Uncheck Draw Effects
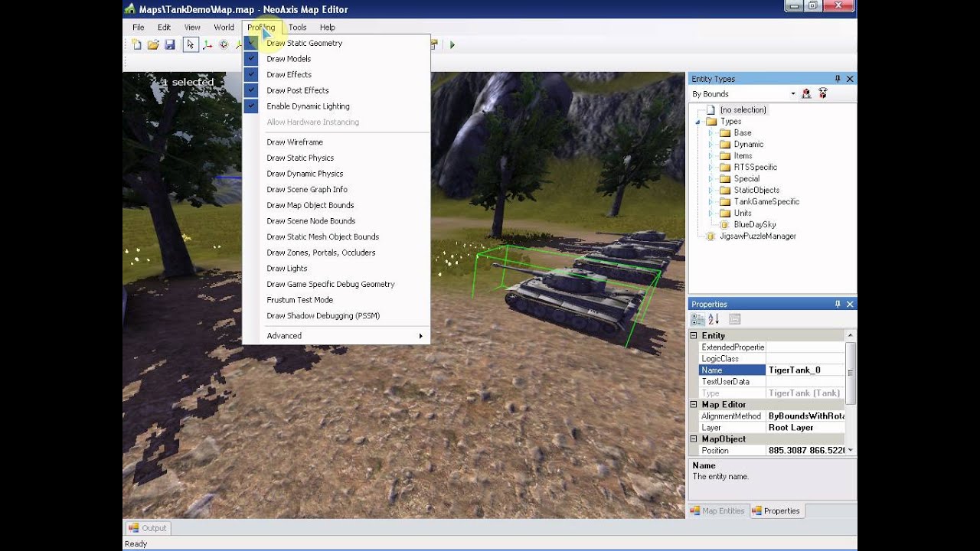Viewport: 980px width, 551px height. coord(336,74)
